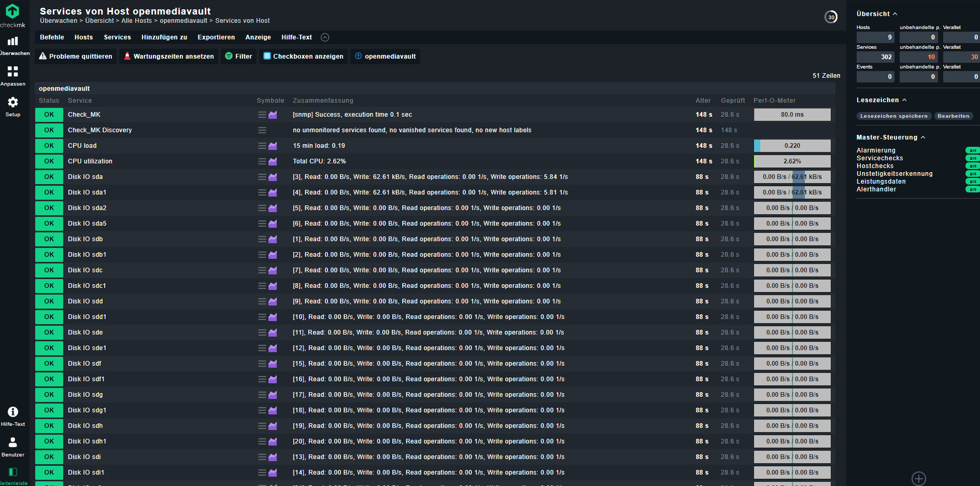
Task: Toggle Alerthandler master control switch
Action: 972,189
